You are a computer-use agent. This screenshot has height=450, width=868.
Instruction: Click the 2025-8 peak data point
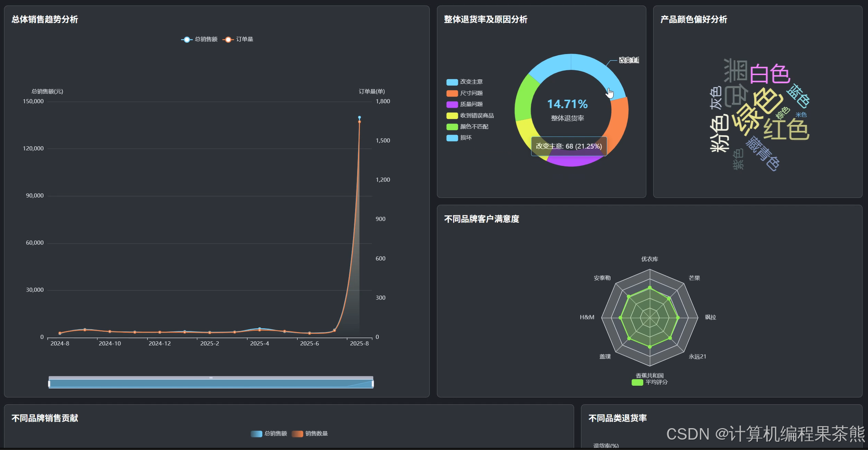coord(359,118)
